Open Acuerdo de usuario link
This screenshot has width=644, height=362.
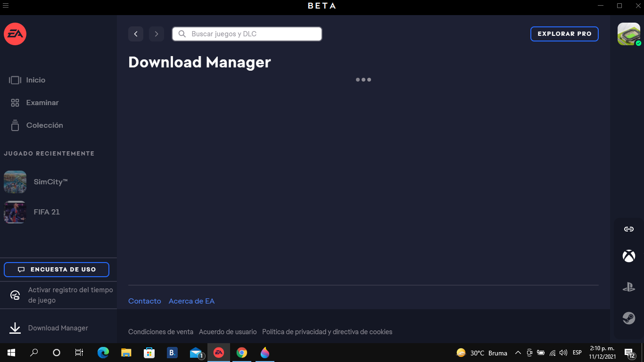pos(228,332)
